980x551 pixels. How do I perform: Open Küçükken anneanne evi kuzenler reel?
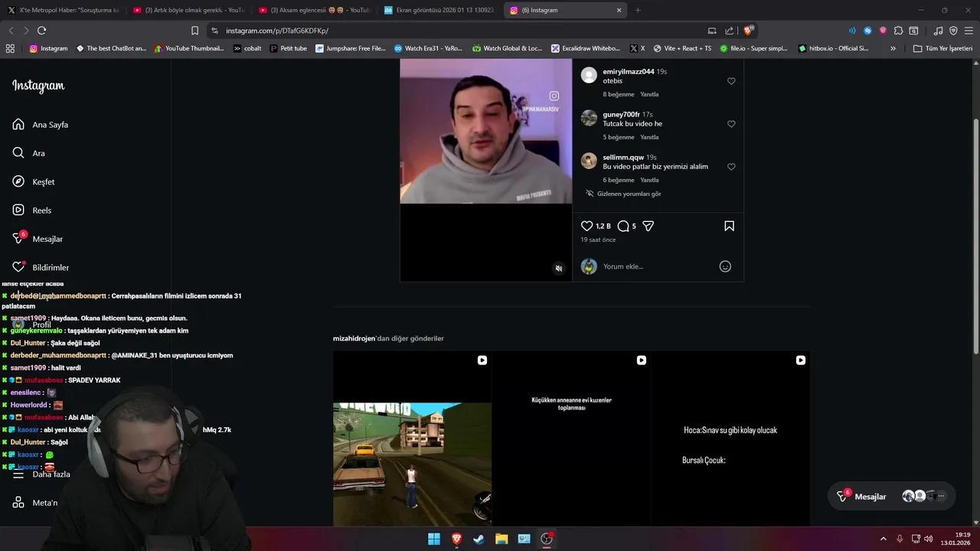coord(571,439)
